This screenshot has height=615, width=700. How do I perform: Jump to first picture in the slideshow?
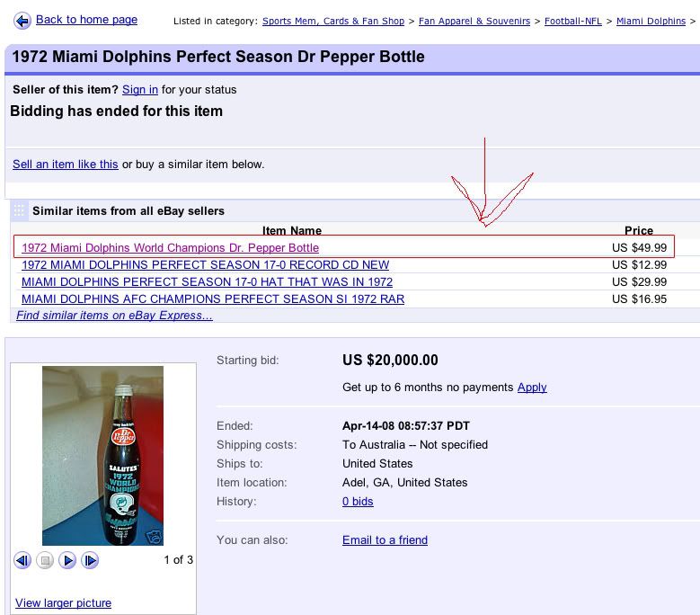tap(22, 560)
